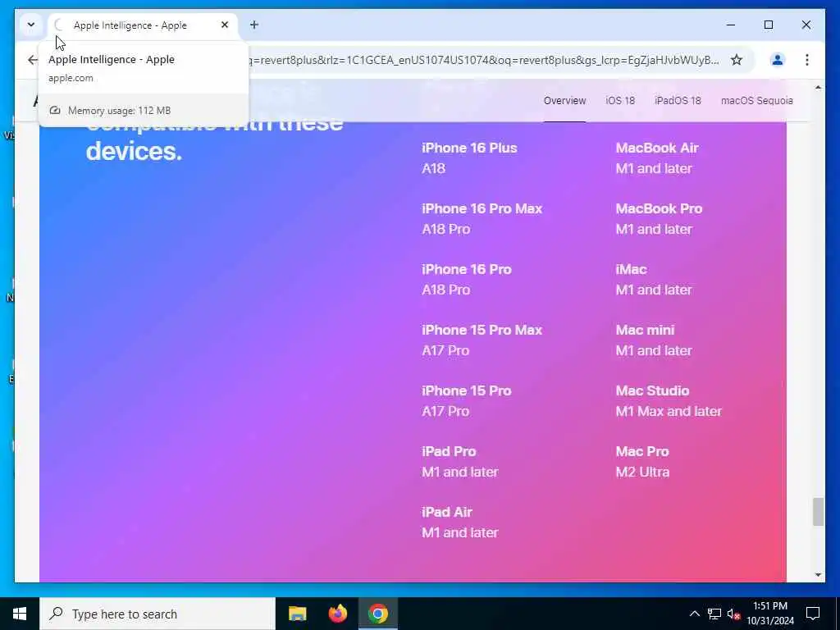840x630 pixels.
Task: Launch Firefox from the taskbar
Action: pos(337,614)
